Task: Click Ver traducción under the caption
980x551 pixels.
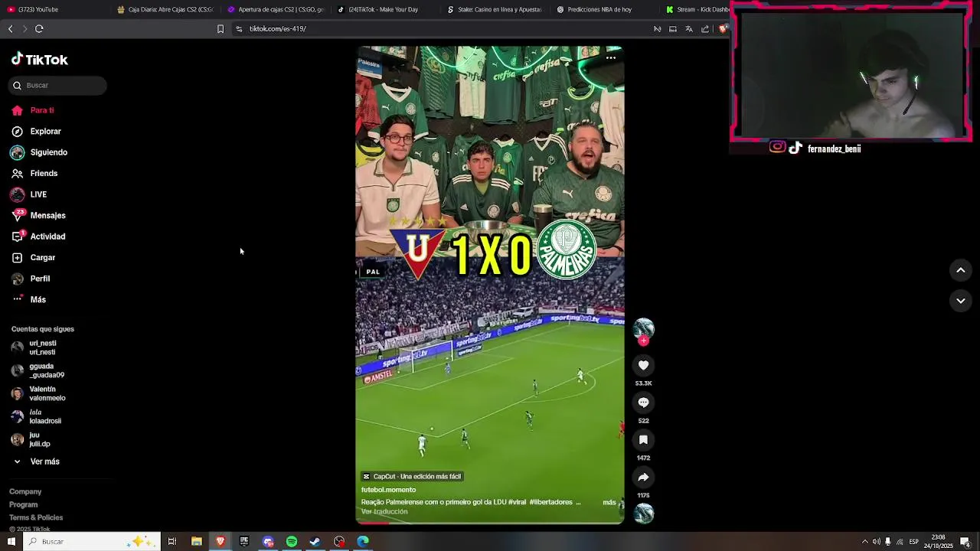Action: click(x=384, y=511)
